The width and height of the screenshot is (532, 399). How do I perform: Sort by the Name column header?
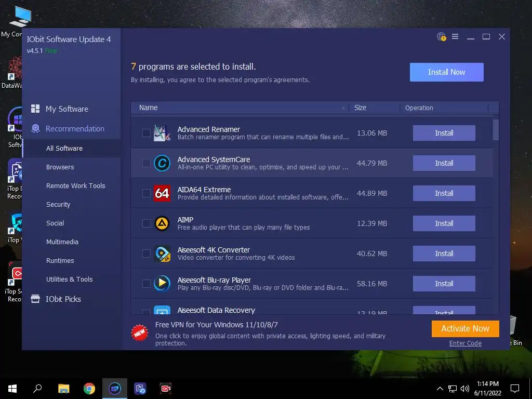240,108
